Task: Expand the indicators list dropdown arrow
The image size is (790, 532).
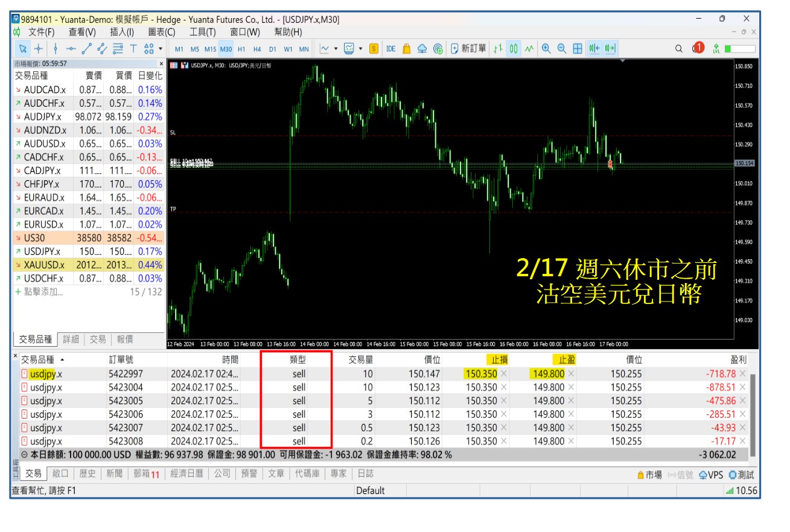Action: pyautogui.click(x=360, y=49)
